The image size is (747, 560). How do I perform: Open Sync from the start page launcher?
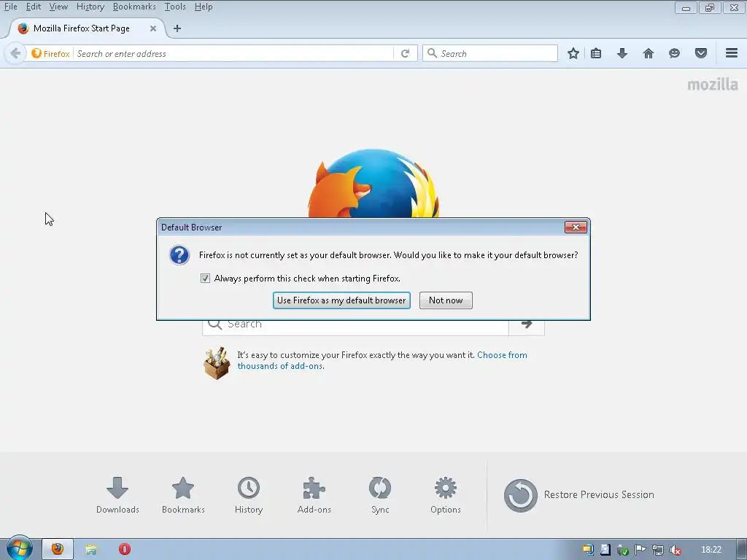379,495
